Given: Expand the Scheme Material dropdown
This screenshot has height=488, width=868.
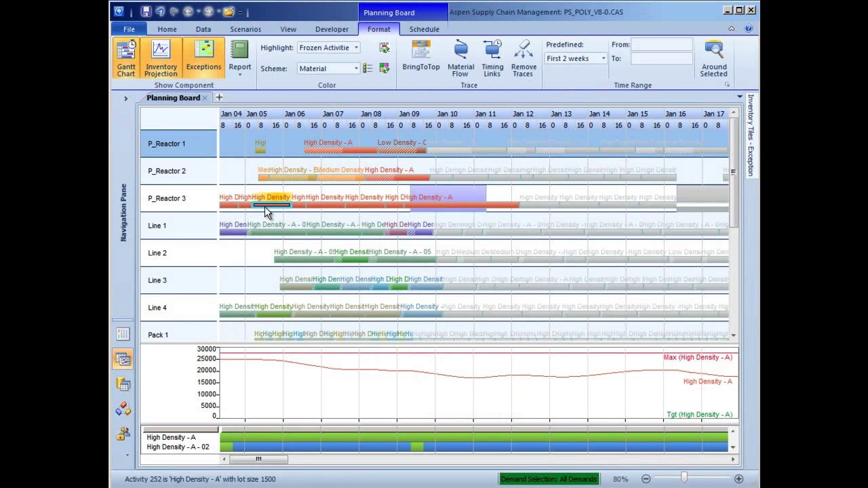Looking at the screenshot, I should click(356, 68).
